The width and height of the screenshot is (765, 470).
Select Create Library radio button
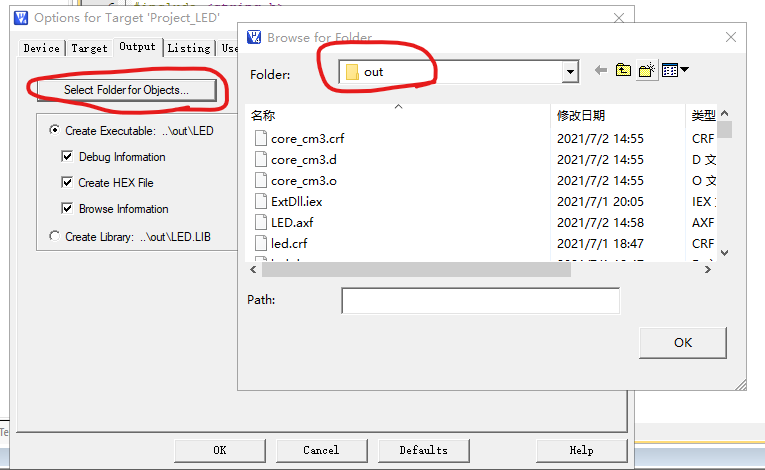pos(54,236)
